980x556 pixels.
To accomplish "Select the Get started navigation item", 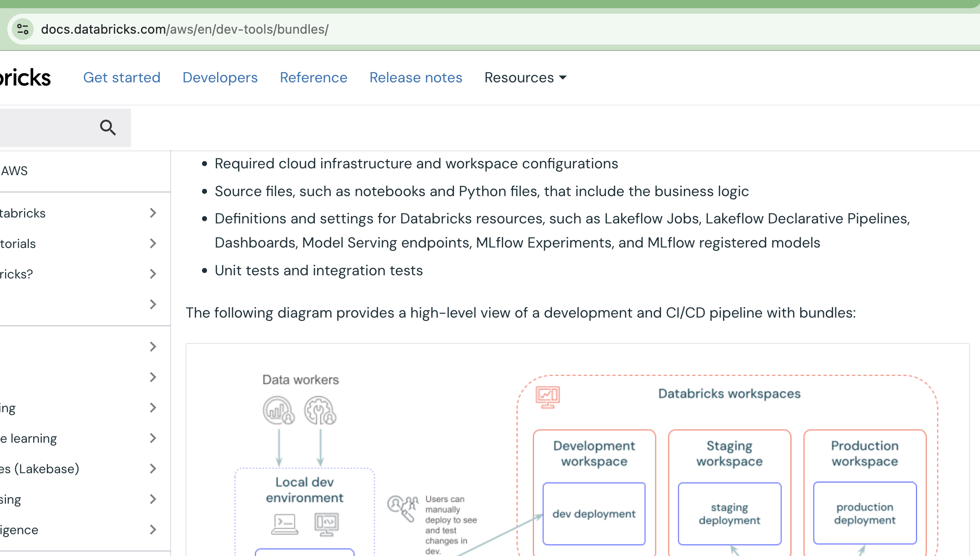I will [121, 77].
